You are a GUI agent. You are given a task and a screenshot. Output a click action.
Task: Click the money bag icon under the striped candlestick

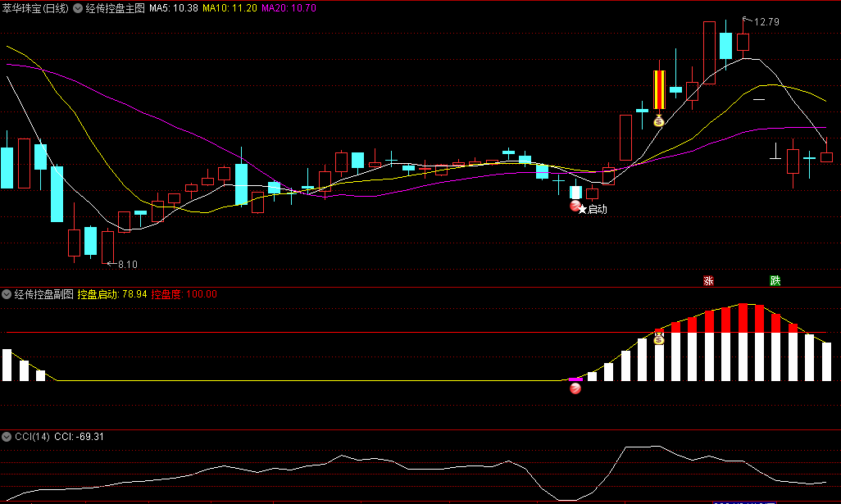[659, 120]
